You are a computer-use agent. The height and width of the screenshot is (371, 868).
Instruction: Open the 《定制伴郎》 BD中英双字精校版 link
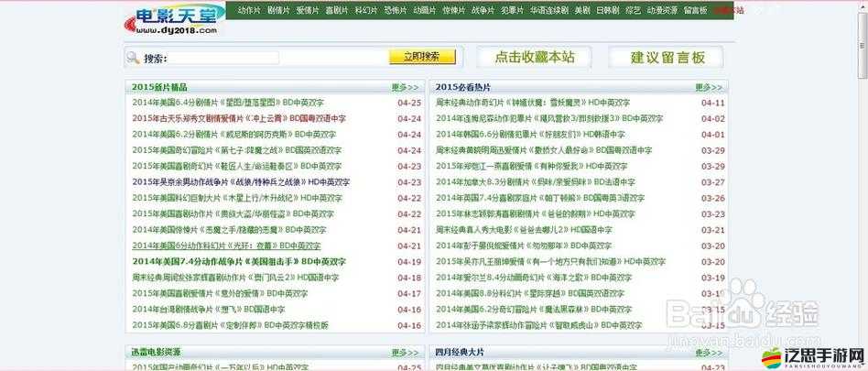tap(231, 325)
